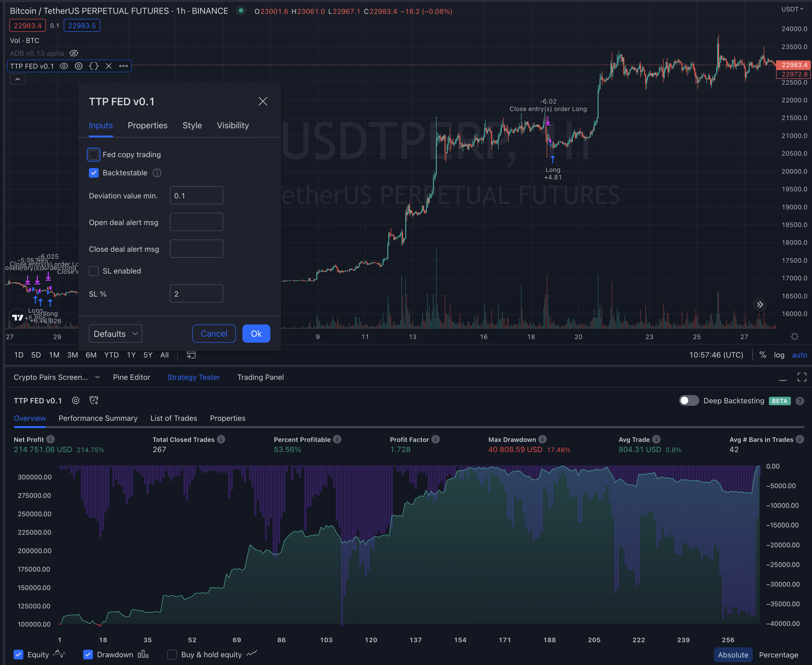Open the go to date calendar icon
The width and height of the screenshot is (812, 665).
(191, 355)
